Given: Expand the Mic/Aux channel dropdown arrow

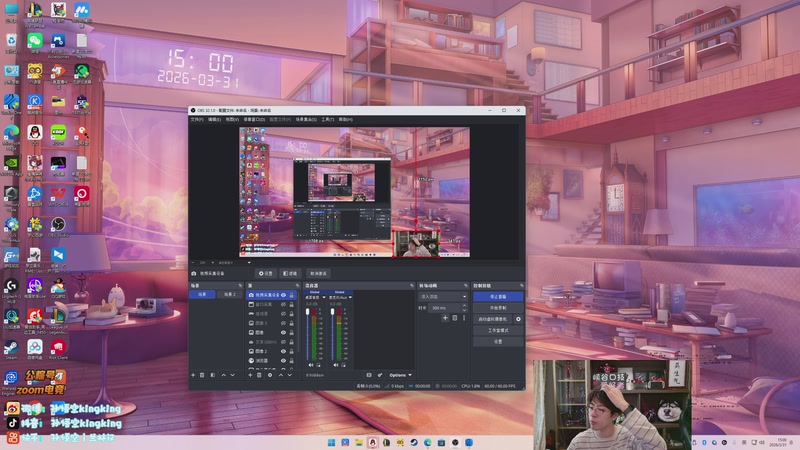Looking at the screenshot, I should pyautogui.click(x=350, y=297).
